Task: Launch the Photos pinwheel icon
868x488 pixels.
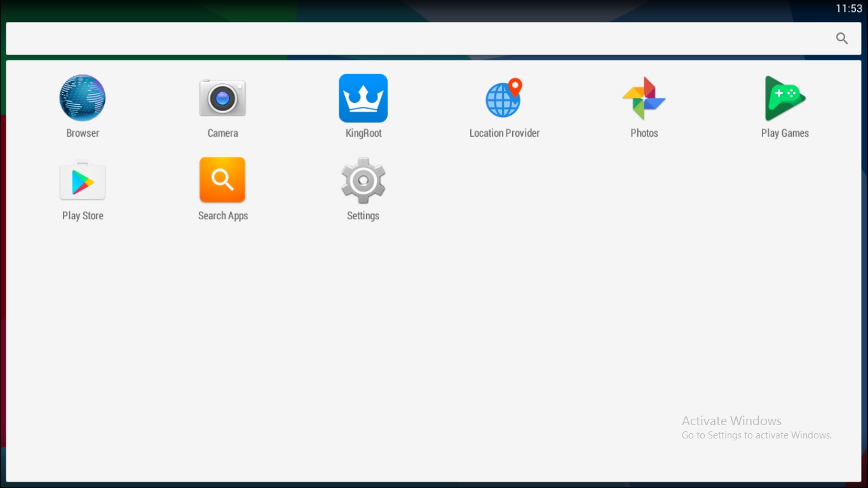Action: [644, 98]
